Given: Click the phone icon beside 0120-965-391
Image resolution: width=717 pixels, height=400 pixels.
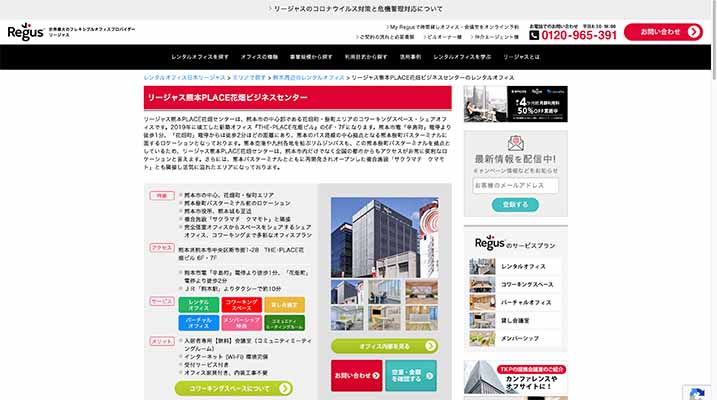Looking at the screenshot, I should click(535, 35).
